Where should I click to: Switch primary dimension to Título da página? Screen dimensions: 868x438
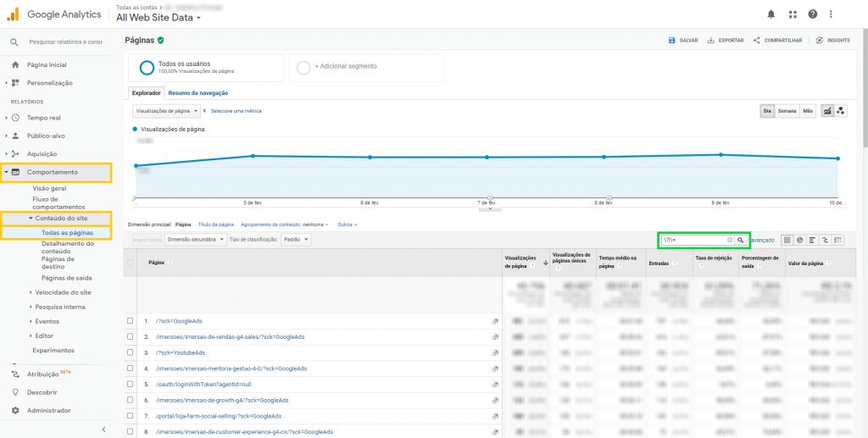[x=216, y=225]
